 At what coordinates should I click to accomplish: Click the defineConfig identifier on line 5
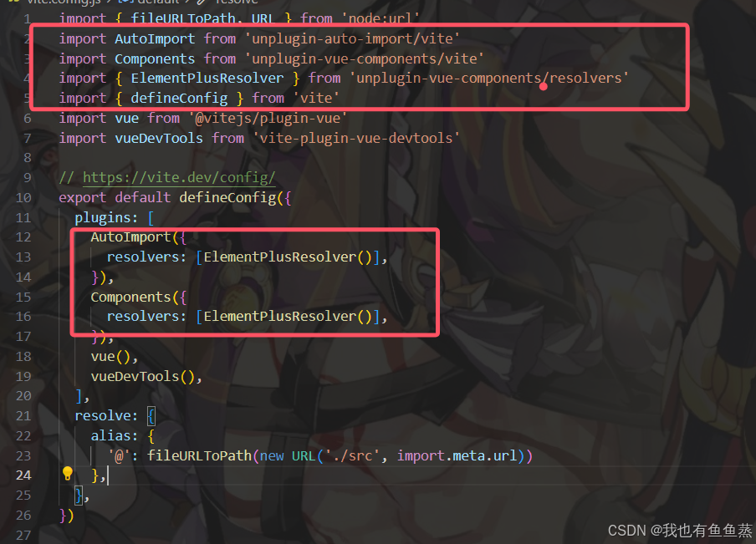(179, 99)
